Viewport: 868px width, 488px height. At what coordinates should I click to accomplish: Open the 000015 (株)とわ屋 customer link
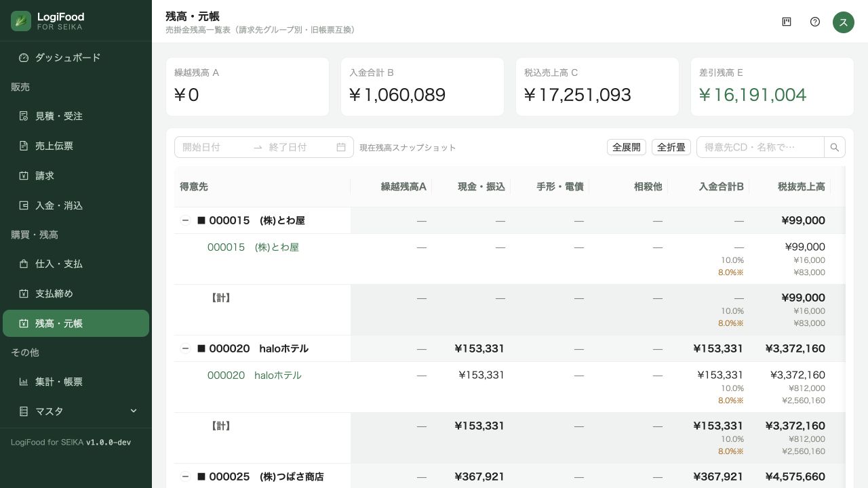coord(253,247)
